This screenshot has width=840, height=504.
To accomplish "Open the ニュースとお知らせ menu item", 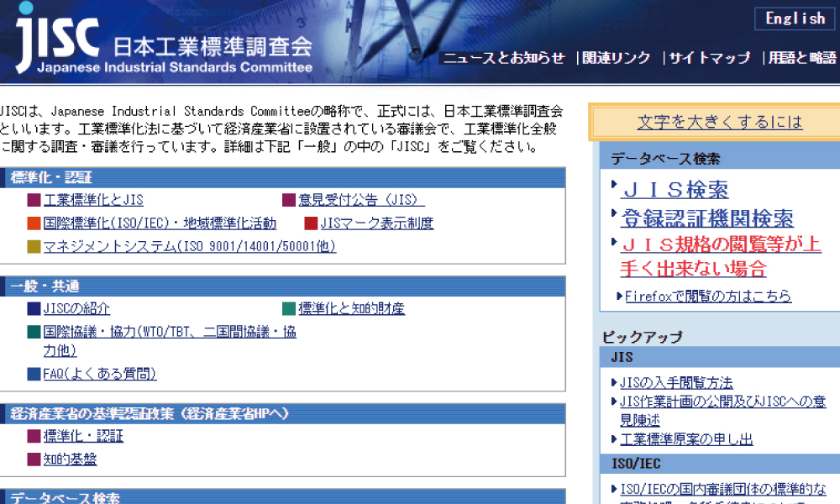I will coord(503,58).
